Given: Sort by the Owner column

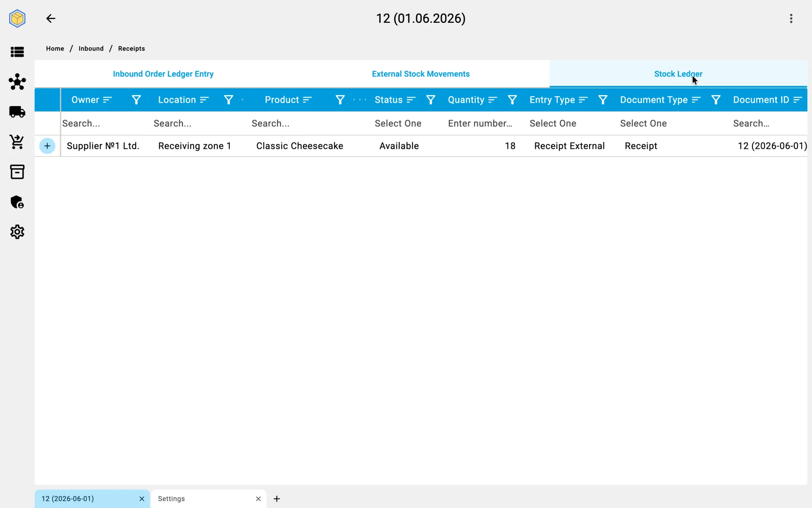Looking at the screenshot, I should point(107,100).
